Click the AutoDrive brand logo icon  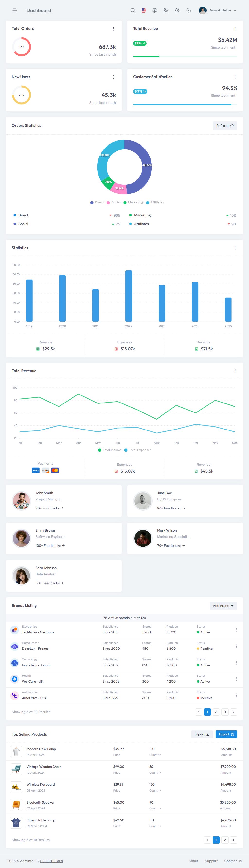click(15, 695)
